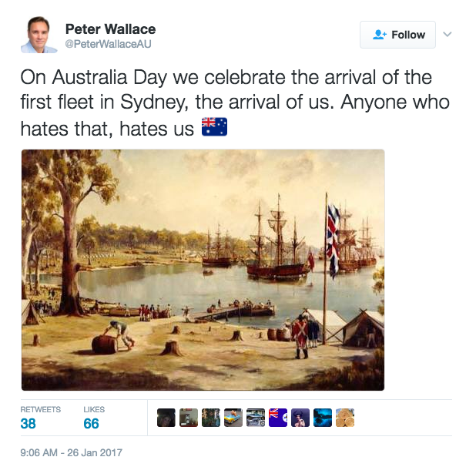Image resolution: width=476 pixels, height=467 pixels.
Task: Open the blue ocean scene avatar
Action: pyautogui.click(x=323, y=418)
